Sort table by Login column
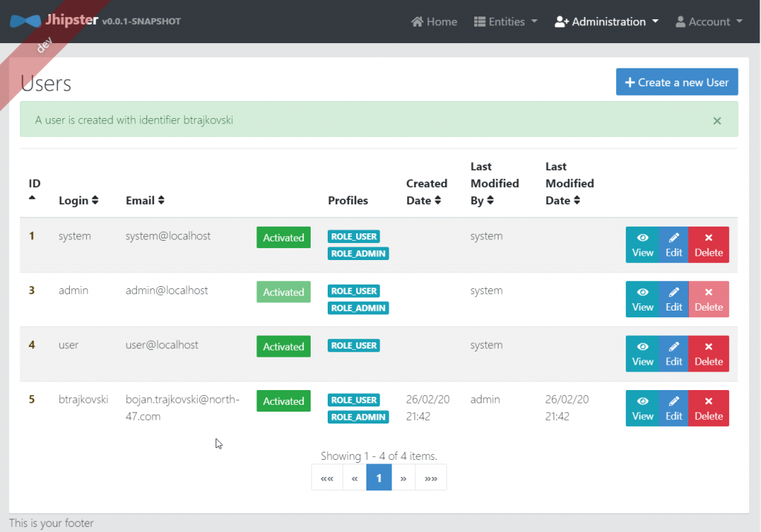 (78, 201)
